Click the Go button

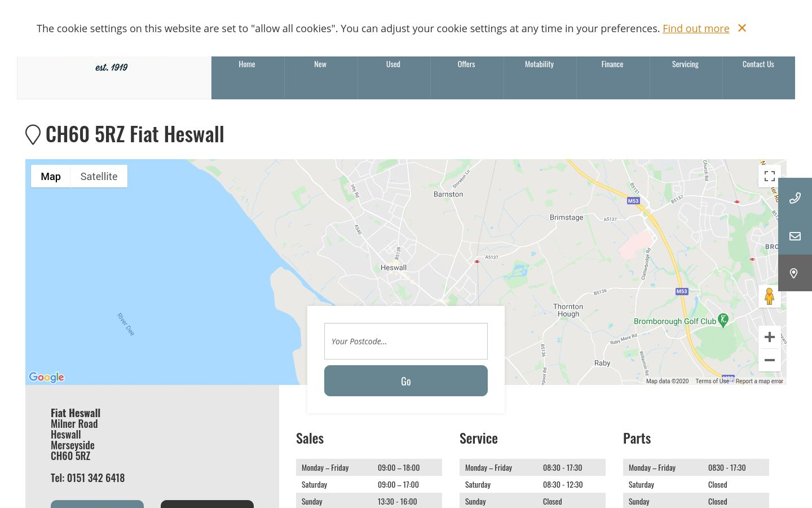[x=406, y=381]
